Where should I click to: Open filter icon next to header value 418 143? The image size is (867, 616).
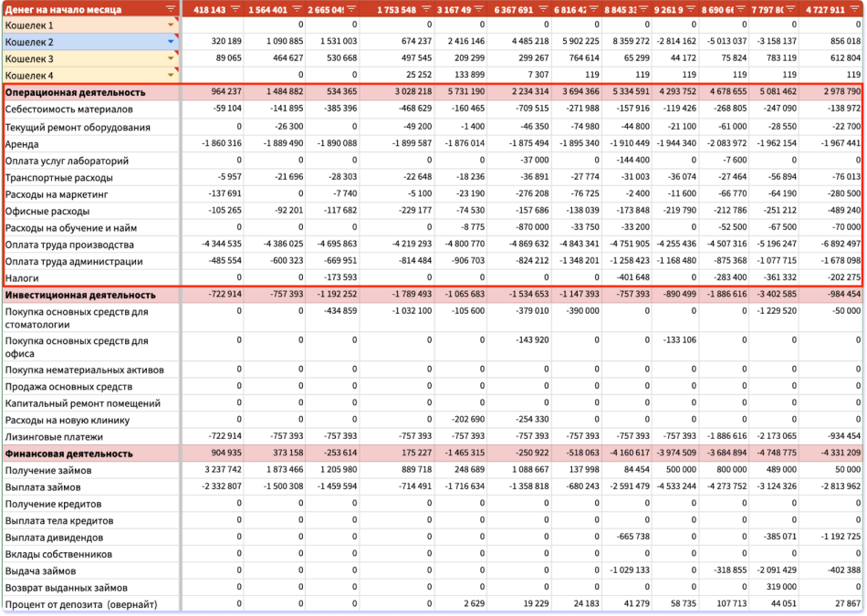pos(235,9)
